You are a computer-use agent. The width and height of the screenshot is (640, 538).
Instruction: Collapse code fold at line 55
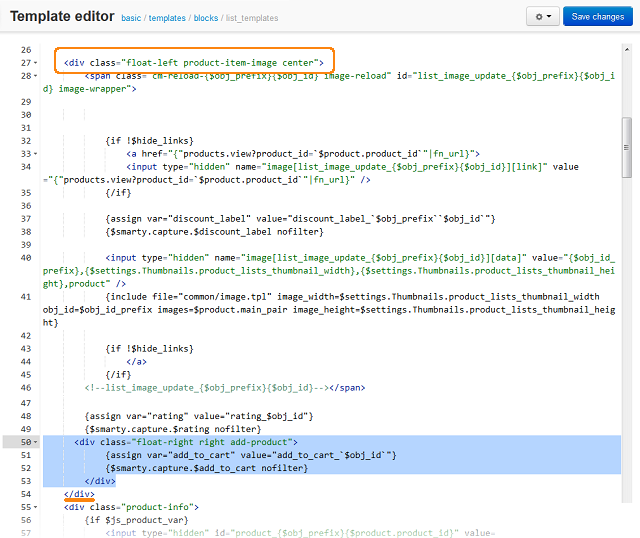pyautogui.click(x=36, y=507)
